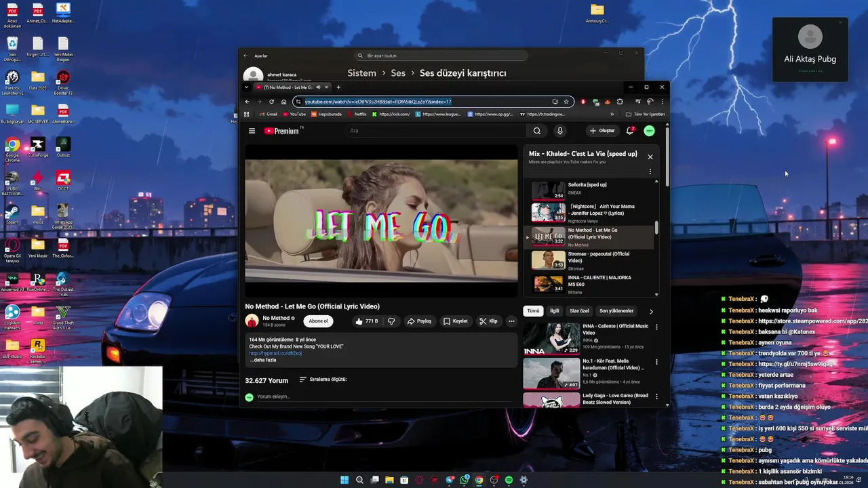Open options for No.1 Kör video
868x488 pixels.
pos(656,362)
